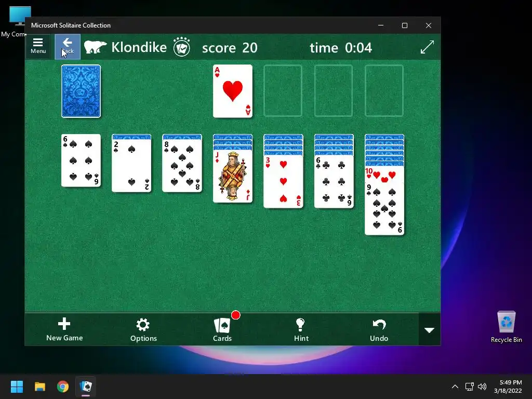Screen dimensions: 532x399
Task: Select the 10 of hearts card
Action: 384,174
